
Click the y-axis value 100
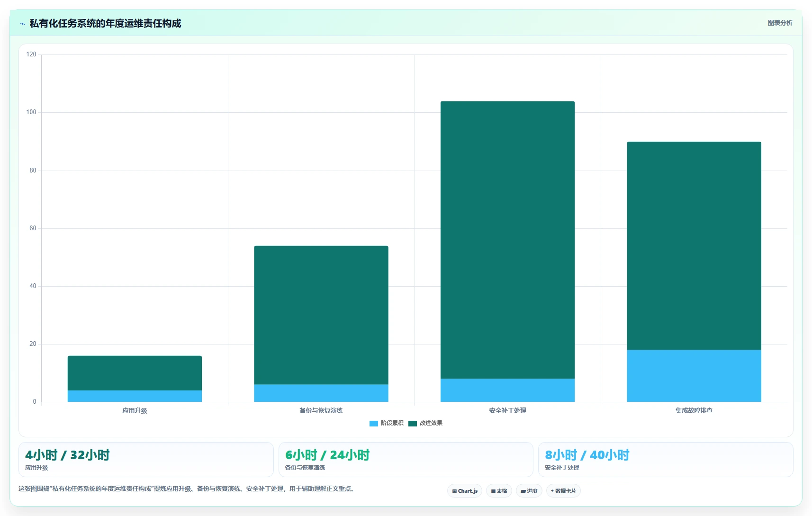pos(31,112)
